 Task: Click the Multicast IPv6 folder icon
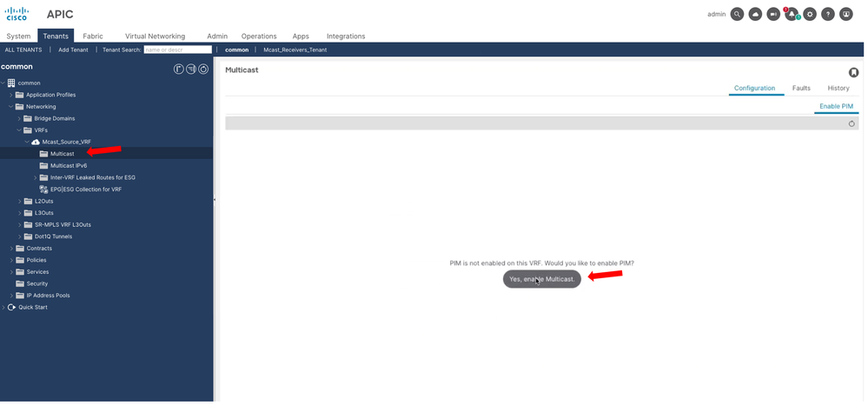coord(43,165)
